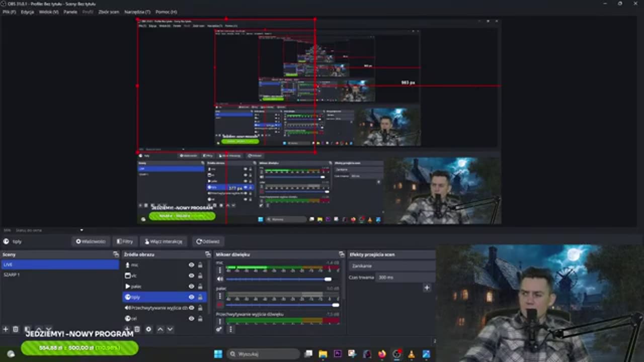
Task: Open the Zbiór scen menu
Action: pyautogui.click(x=109, y=12)
